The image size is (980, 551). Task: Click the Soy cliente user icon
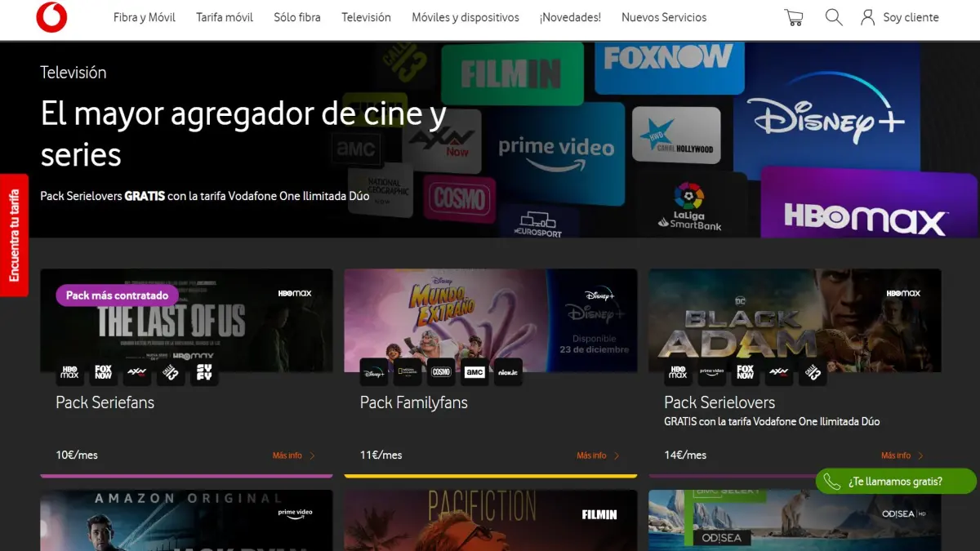[x=867, y=17]
